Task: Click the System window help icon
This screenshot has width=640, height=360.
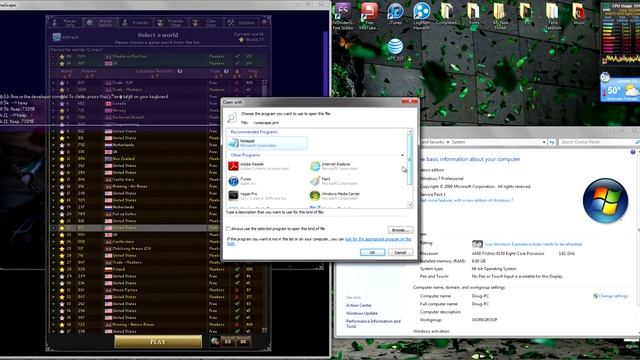Action: pos(633,152)
